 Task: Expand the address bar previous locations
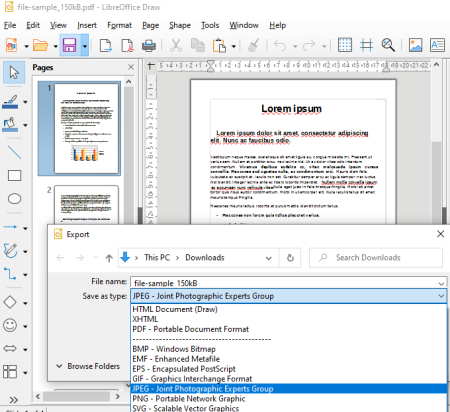(268, 258)
